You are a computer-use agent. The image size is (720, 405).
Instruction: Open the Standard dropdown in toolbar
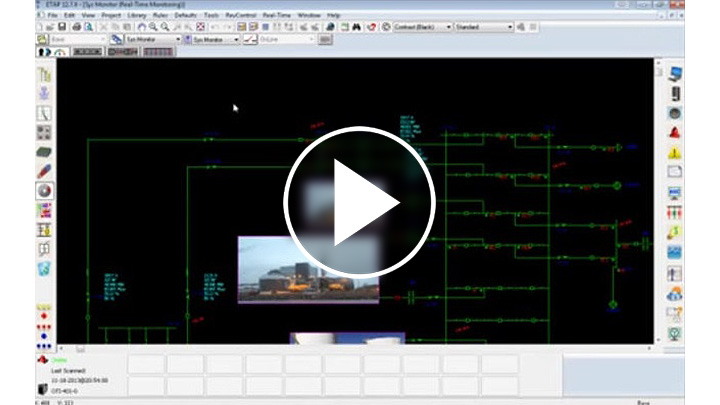484,27
